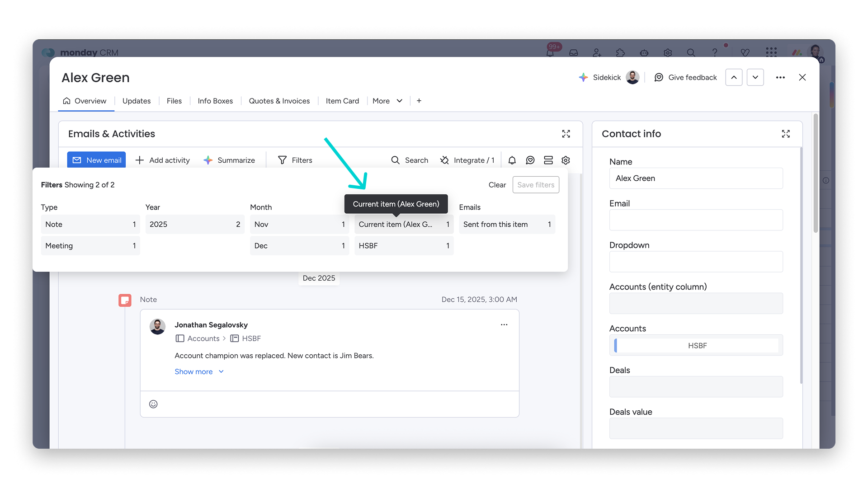Expand note with Show more
The image size is (868, 488).
(199, 371)
